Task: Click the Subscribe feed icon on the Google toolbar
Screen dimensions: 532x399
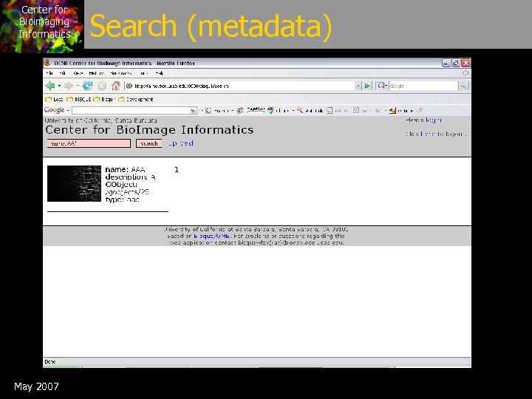Action: pyautogui.click(x=356, y=110)
